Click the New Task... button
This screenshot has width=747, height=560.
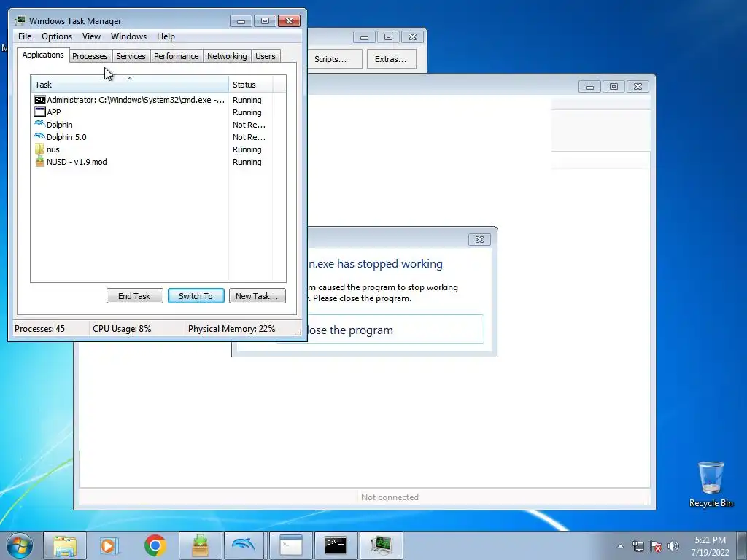258,296
